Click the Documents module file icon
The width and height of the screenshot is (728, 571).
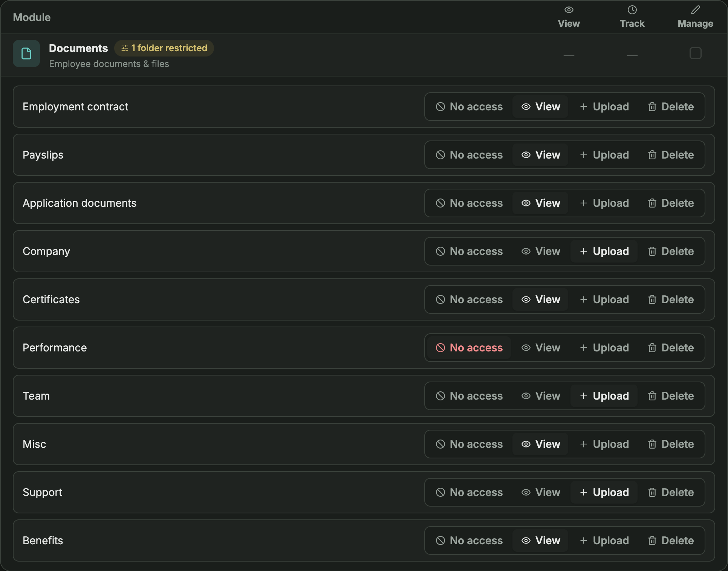[26, 53]
